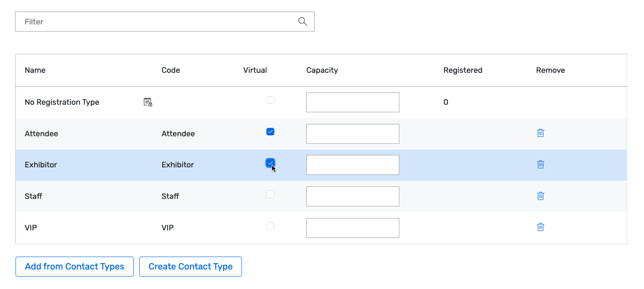Click the search magnifier icon in Filter
This screenshot has width=644, height=289.
[303, 21]
